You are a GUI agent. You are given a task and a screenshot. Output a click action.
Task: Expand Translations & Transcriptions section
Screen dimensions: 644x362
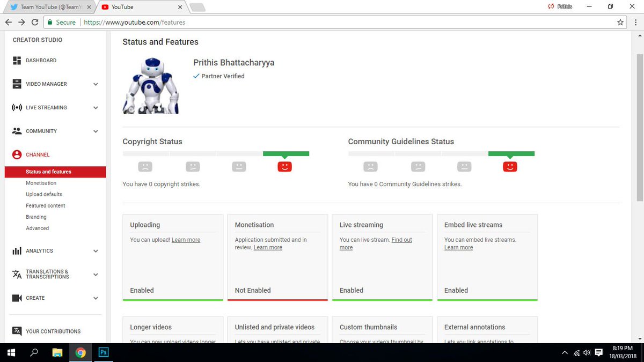pyautogui.click(x=96, y=275)
